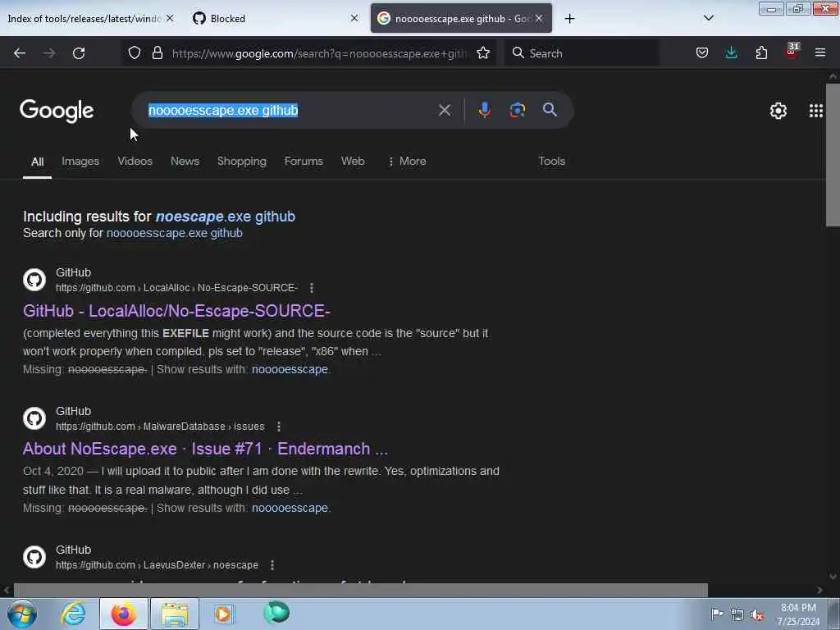View site security via the padlock icon
This screenshot has width=840, height=630.
pos(157,52)
